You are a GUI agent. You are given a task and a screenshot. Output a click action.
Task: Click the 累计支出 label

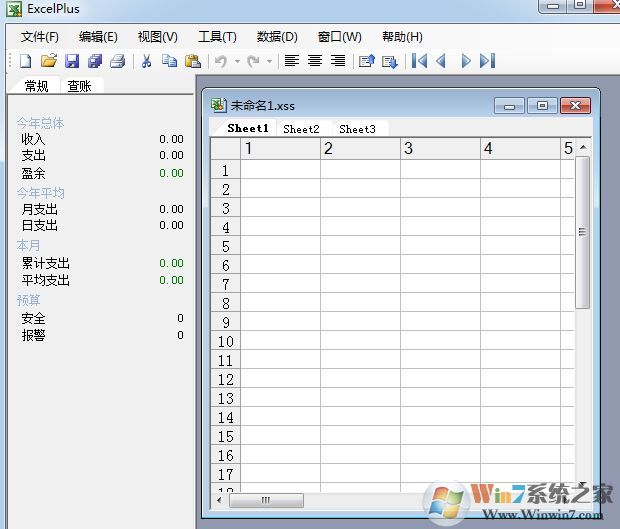(45, 263)
